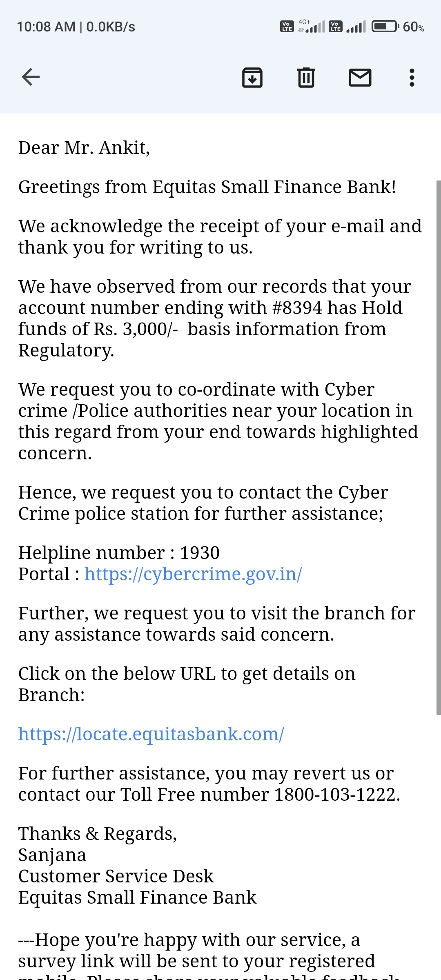Select the 'Customer Service Desk' text
The width and height of the screenshot is (441, 980).
pyautogui.click(x=116, y=875)
